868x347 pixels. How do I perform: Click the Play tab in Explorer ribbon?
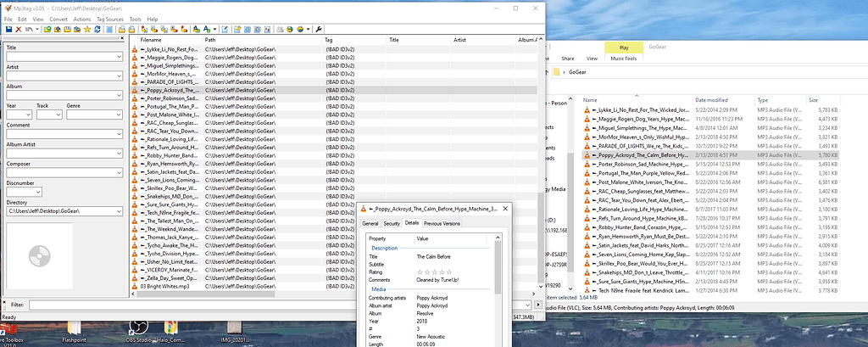[624, 48]
